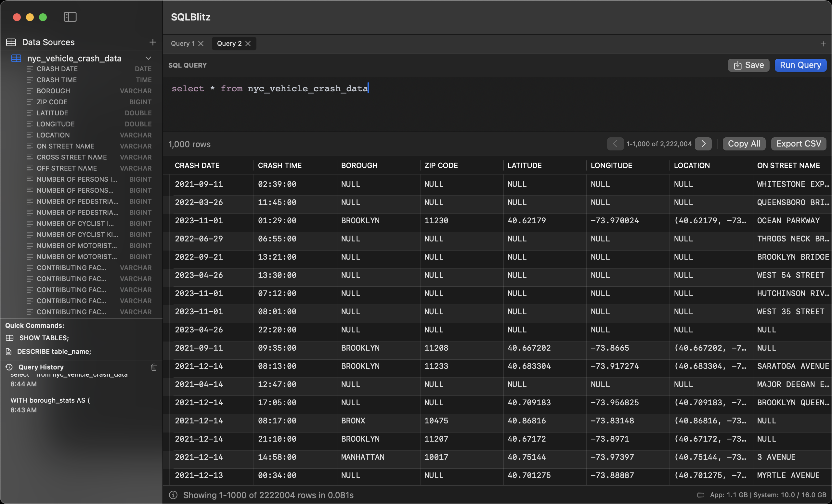The height and width of the screenshot is (504, 832).
Task: Export results as CSV
Action: pos(799,144)
